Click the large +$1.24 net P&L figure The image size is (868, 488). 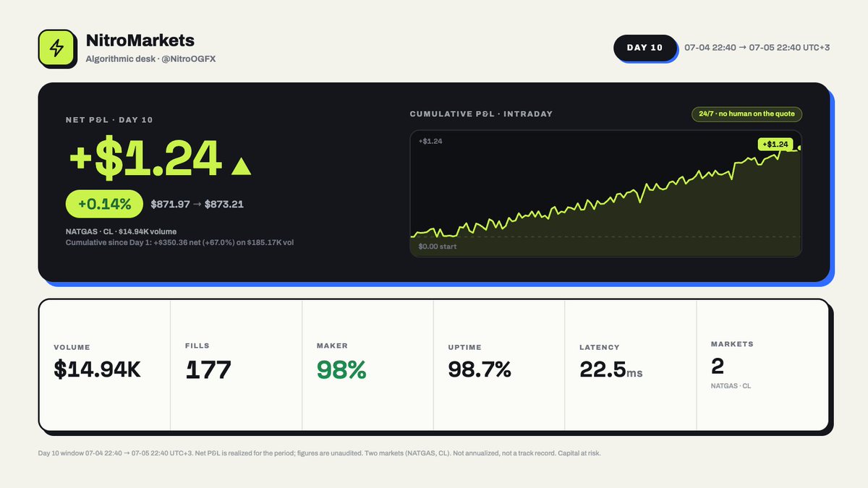coord(144,158)
